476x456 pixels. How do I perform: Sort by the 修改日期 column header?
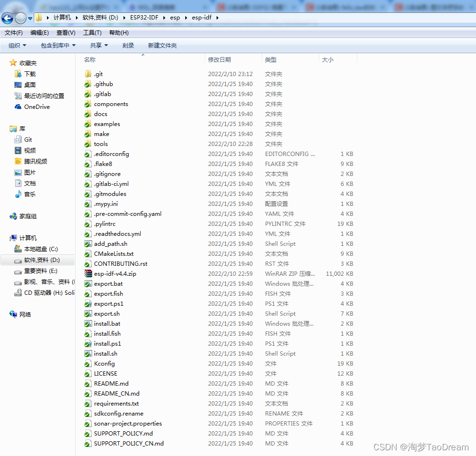point(219,60)
